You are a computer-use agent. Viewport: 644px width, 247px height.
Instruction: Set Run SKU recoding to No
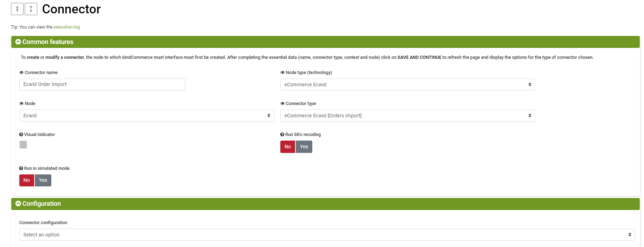(288, 147)
